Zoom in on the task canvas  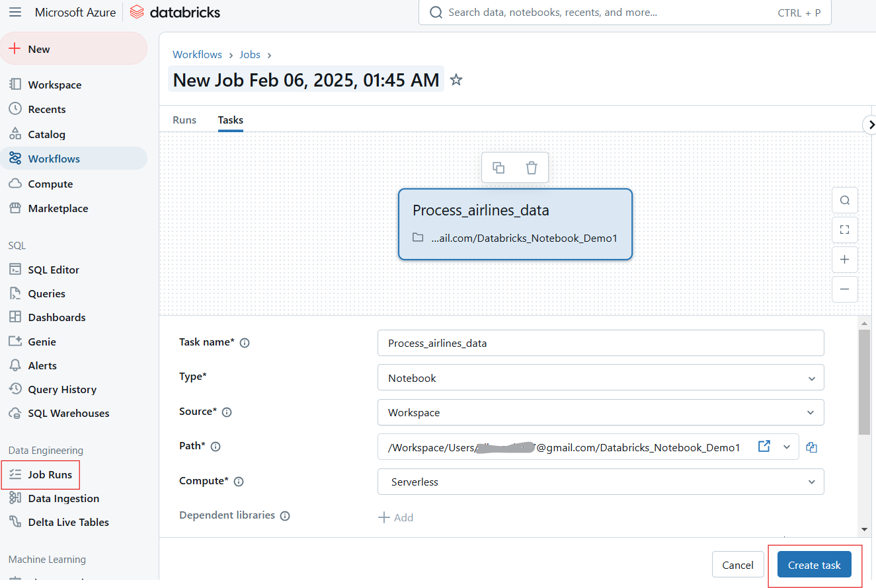[845, 260]
